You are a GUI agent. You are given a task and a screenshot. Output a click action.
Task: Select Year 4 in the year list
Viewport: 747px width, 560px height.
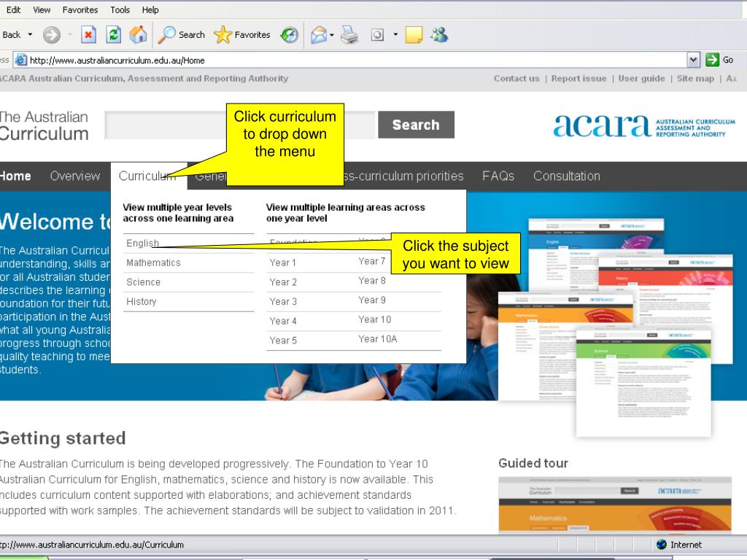283,322
